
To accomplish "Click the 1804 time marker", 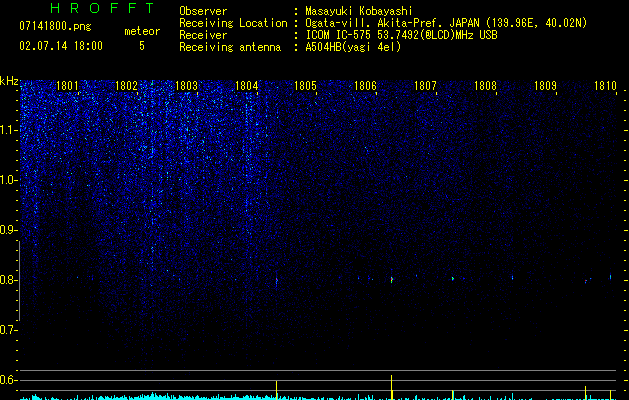I will (246, 86).
